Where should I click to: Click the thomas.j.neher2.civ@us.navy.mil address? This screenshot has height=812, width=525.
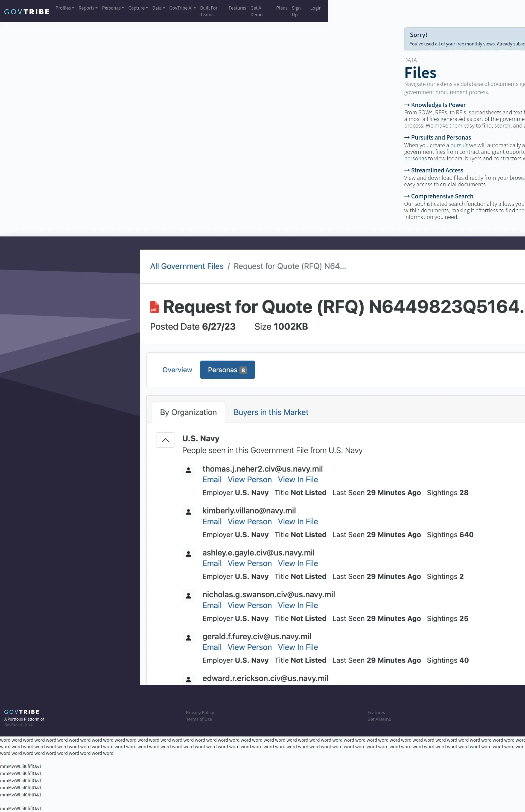(262, 469)
